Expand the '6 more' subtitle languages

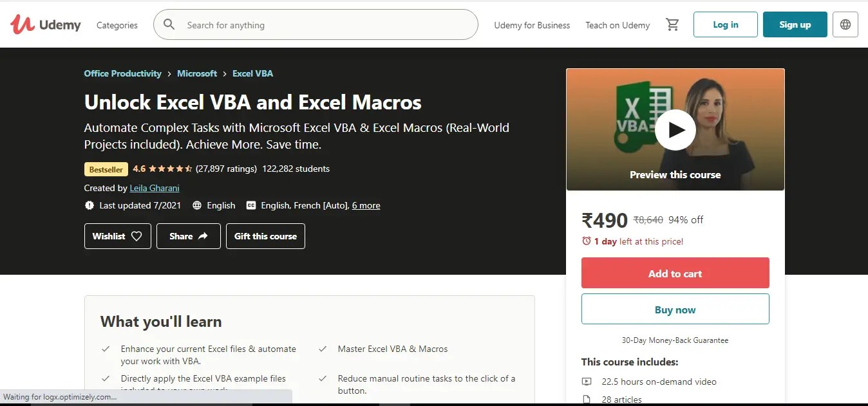pos(366,205)
